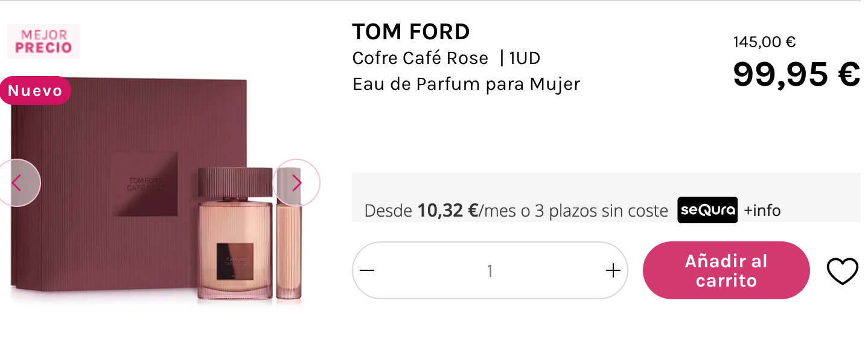This screenshot has height=356, width=868.
Task: Click the Eau de Parfum para Mujer text
Action: (x=466, y=84)
